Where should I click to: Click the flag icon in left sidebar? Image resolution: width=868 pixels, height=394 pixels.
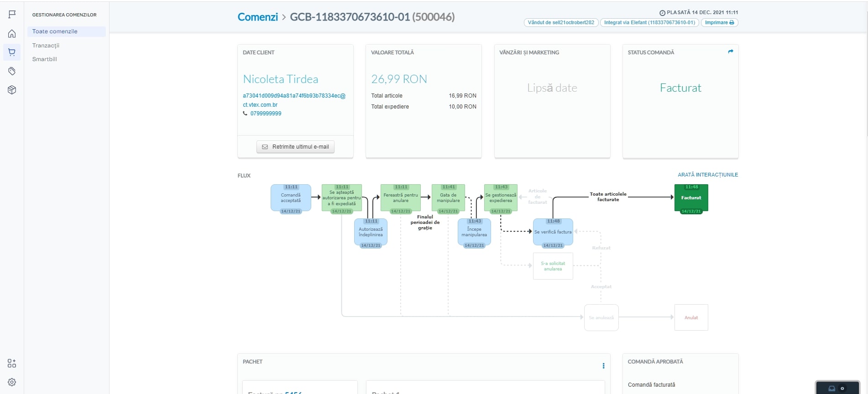pyautogui.click(x=12, y=15)
